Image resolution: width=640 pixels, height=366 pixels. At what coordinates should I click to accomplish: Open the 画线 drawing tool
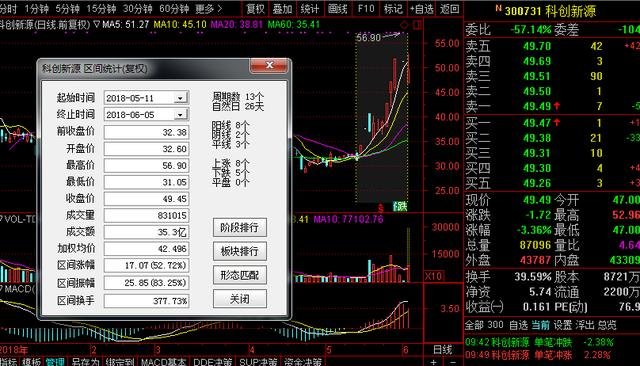point(338,9)
